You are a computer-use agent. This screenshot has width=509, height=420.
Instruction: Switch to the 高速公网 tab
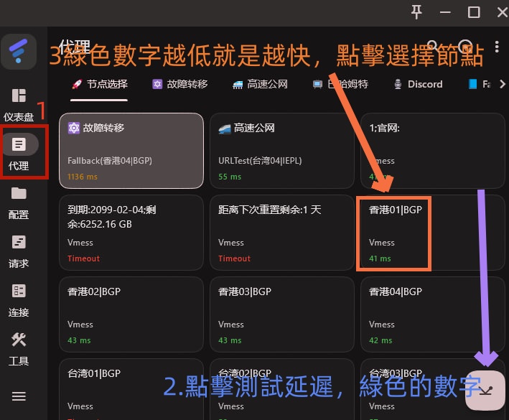click(x=259, y=84)
